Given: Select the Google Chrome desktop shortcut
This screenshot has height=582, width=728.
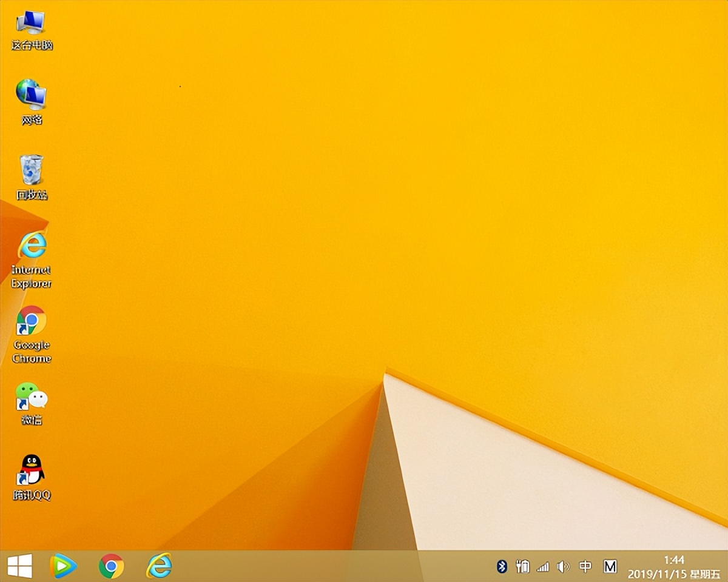Looking at the screenshot, I should (x=32, y=333).
